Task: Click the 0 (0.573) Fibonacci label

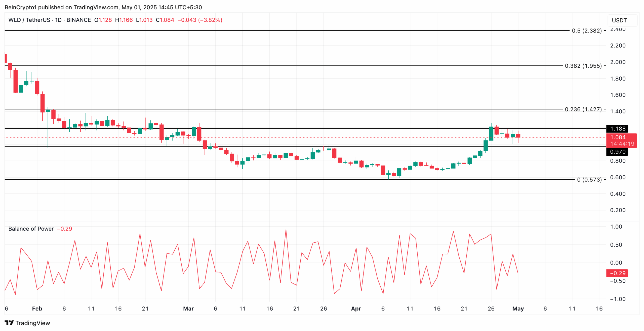Action: [x=589, y=180]
